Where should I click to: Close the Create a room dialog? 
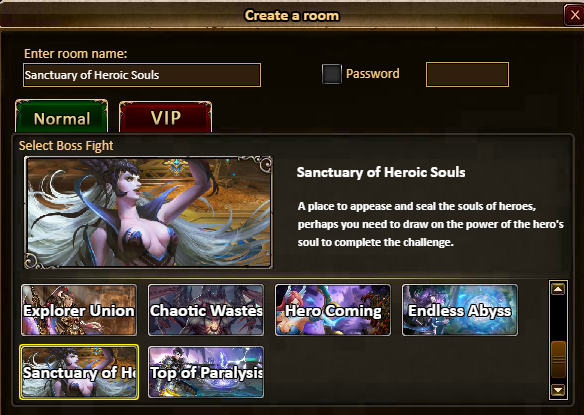pos(575,15)
